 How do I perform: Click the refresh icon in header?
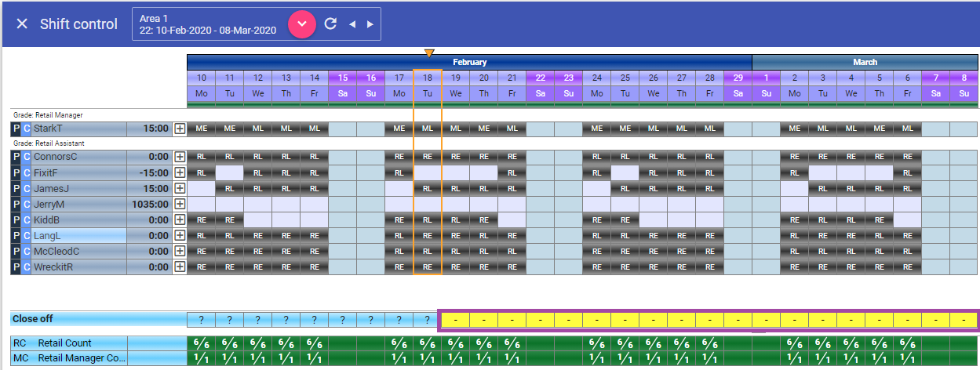coord(330,24)
